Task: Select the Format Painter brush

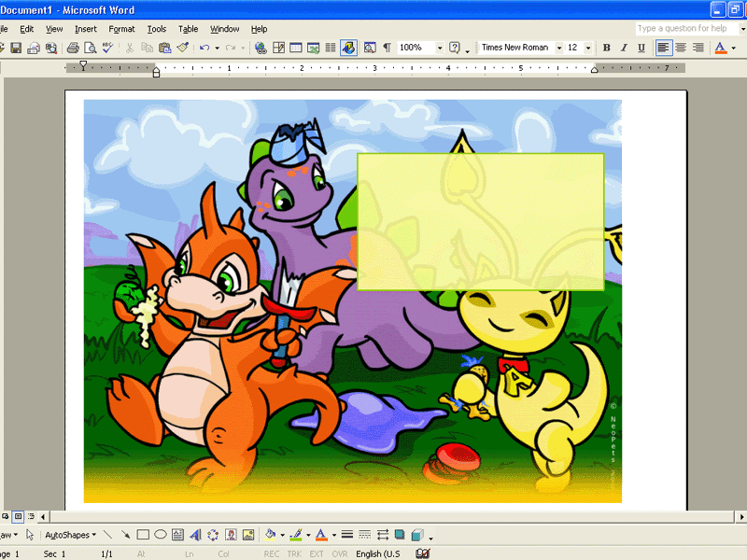Action: [183, 48]
